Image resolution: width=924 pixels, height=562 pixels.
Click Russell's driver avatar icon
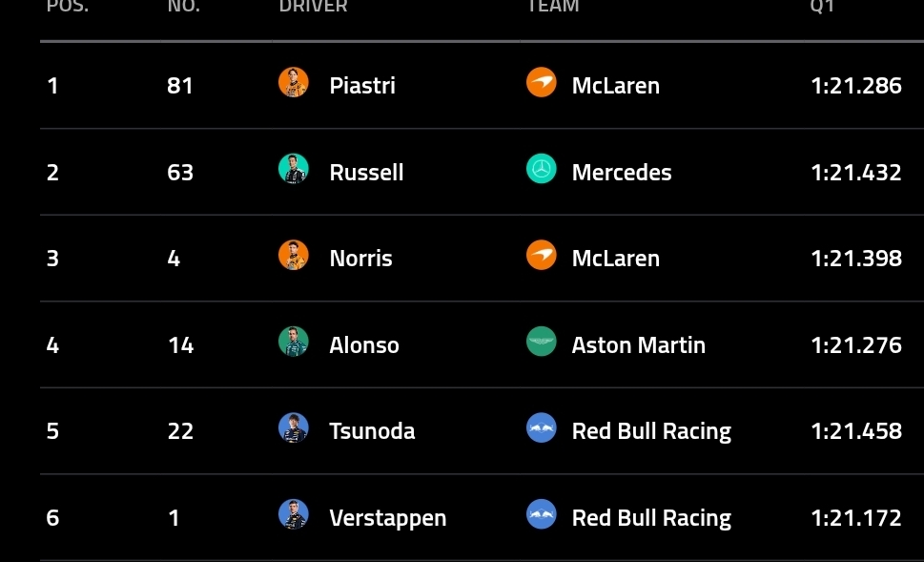[294, 170]
